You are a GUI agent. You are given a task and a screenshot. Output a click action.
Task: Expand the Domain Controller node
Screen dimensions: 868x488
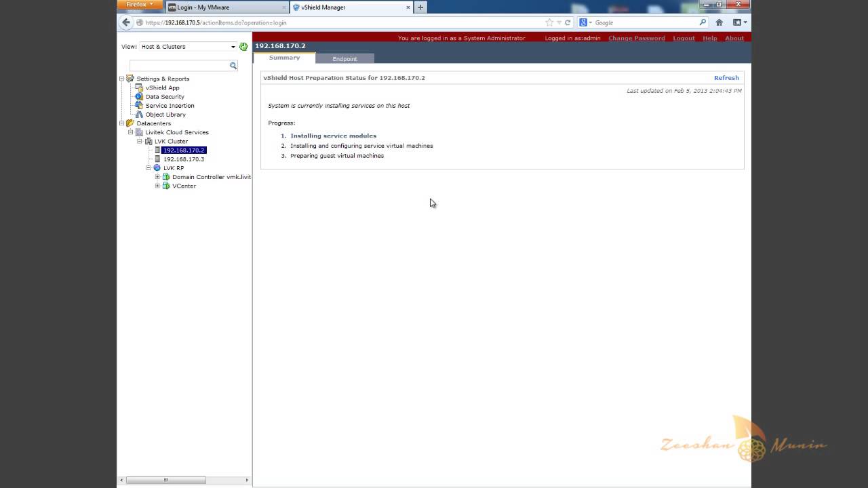point(157,177)
